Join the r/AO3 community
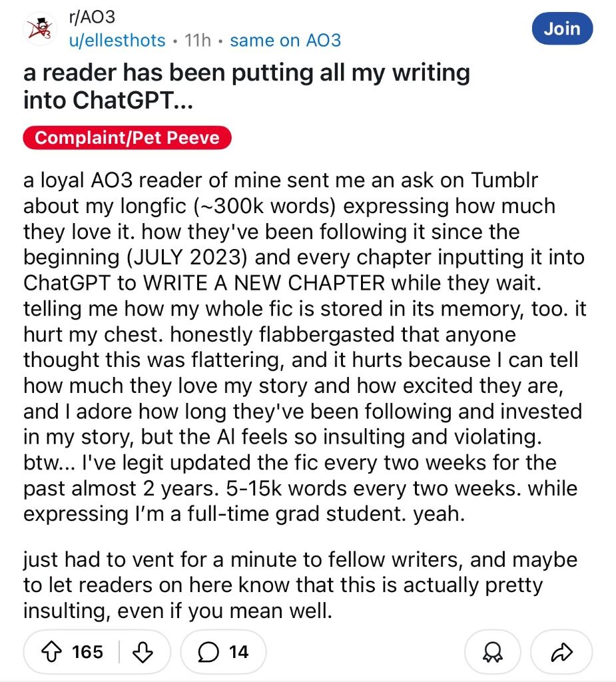Viewport: 616px width, 682px height. tap(562, 29)
